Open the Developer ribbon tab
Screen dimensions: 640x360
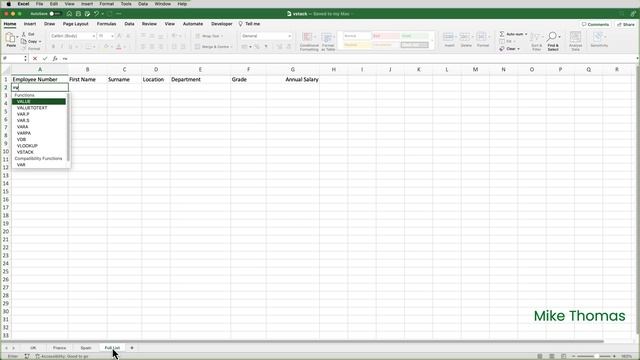222,24
